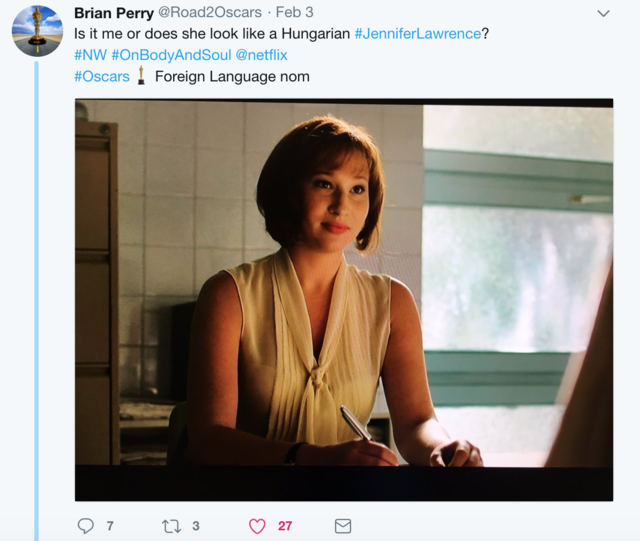The height and width of the screenshot is (541, 640).
Task: Open the #JenniferLawrence hashtag
Action: 418,33
